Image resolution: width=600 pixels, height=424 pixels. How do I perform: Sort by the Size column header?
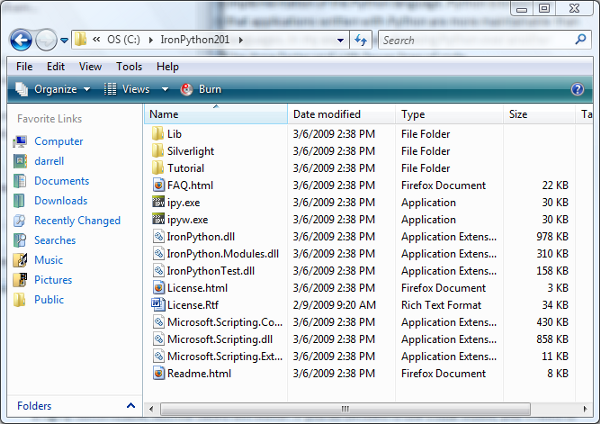[x=539, y=114]
